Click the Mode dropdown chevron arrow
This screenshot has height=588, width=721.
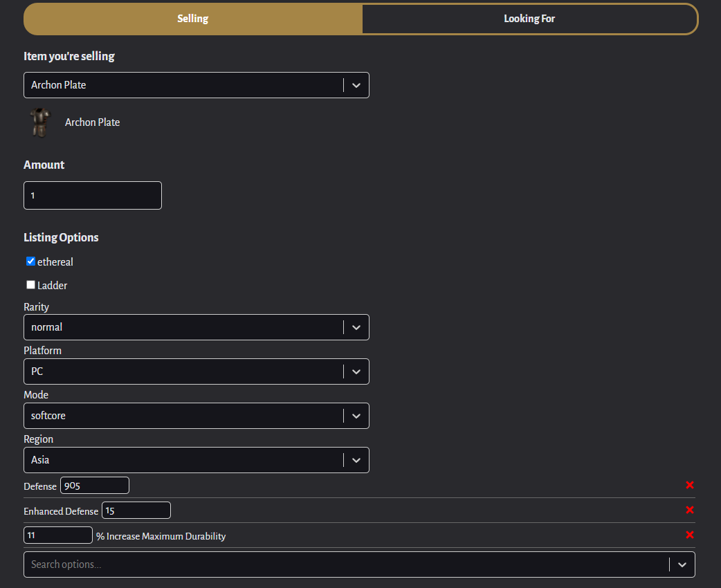[356, 416]
